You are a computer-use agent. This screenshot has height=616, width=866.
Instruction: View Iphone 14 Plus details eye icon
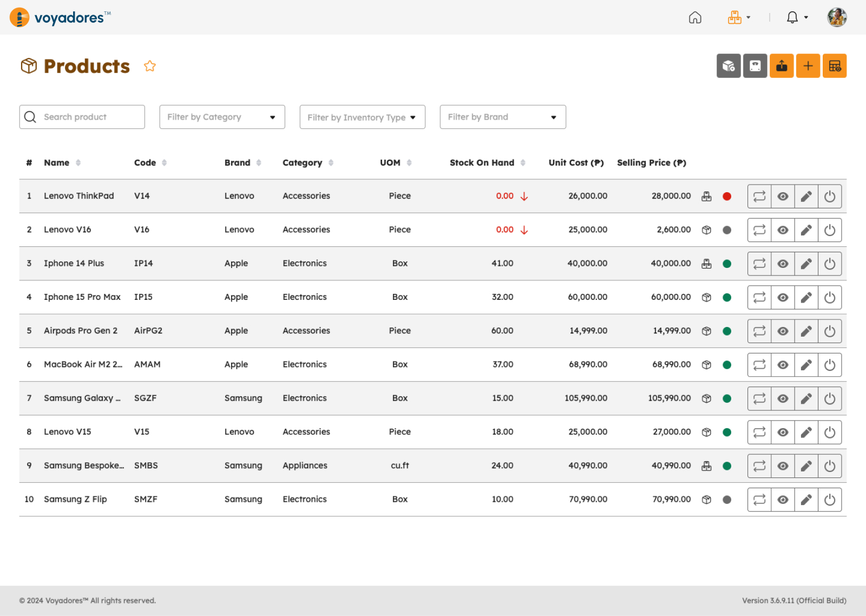pos(783,264)
